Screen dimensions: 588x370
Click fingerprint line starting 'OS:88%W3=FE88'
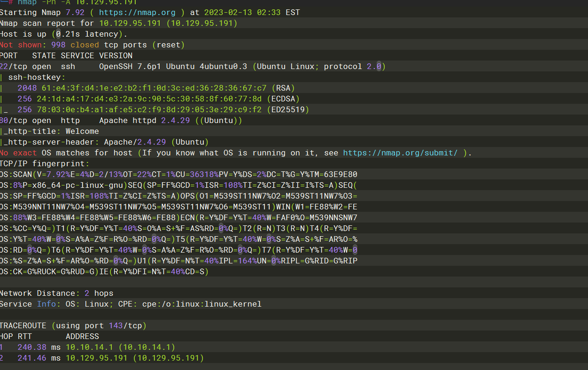pos(178,217)
